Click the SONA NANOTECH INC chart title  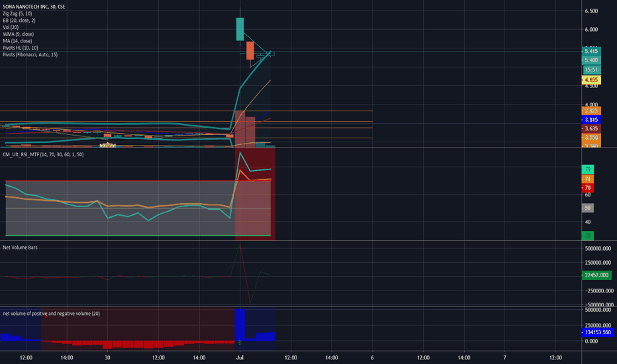[x=34, y=7]
